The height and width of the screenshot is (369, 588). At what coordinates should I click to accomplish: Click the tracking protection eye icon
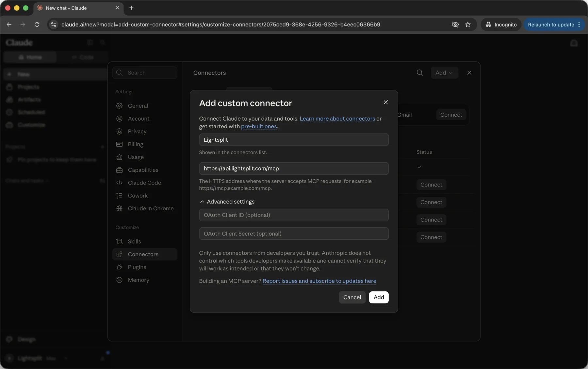[x=455, y=24]
